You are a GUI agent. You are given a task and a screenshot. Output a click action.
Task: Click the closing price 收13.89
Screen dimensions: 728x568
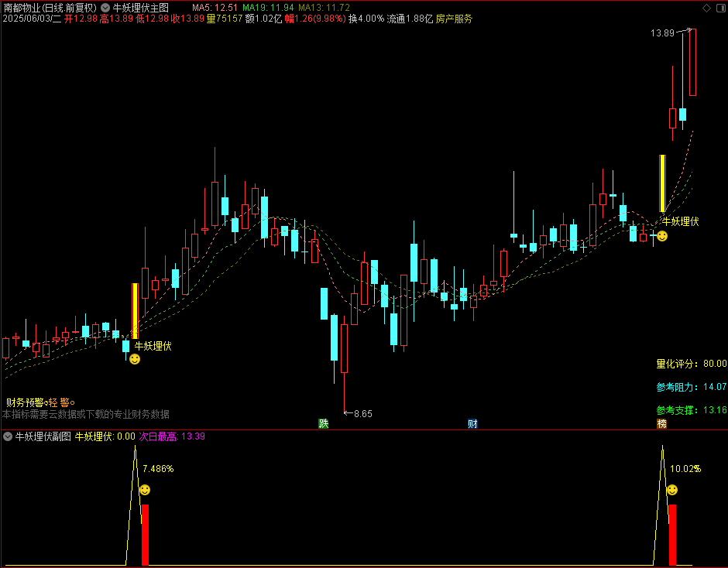click(187, 19)
